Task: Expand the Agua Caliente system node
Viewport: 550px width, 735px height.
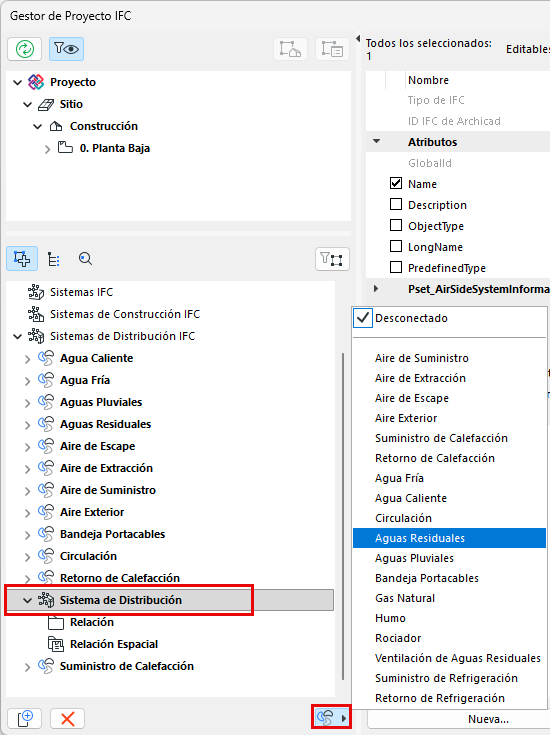Action: pos(27,359)
